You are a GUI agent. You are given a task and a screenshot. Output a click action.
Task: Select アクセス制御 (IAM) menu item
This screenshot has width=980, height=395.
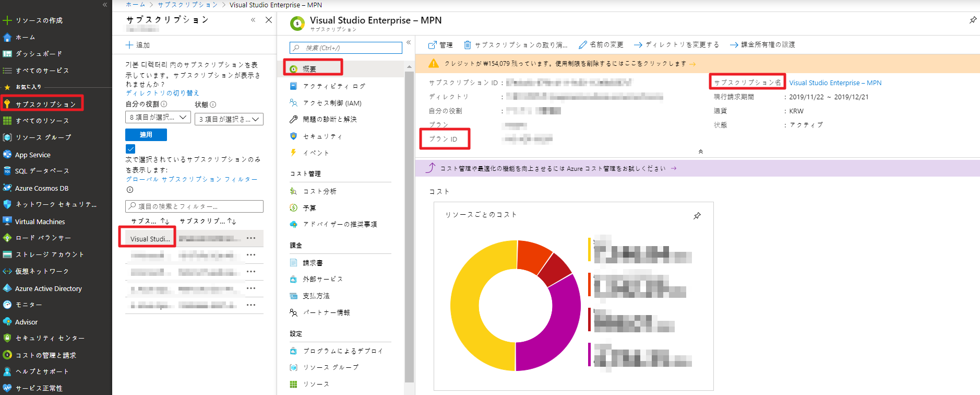click(x=332, y=103)
